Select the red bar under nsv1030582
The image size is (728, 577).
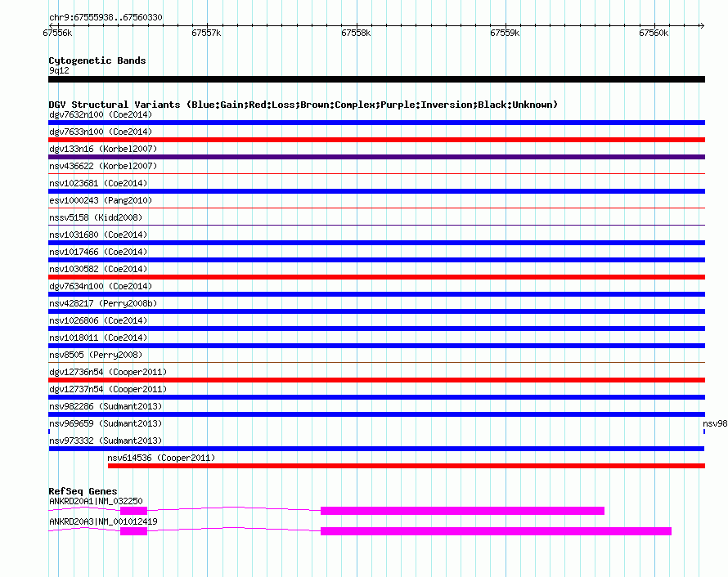[376, 277]
